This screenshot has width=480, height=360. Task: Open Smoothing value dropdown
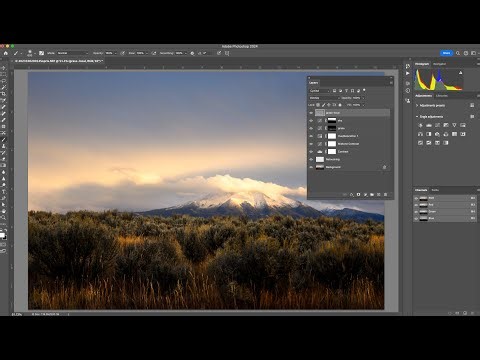[186, 53]
